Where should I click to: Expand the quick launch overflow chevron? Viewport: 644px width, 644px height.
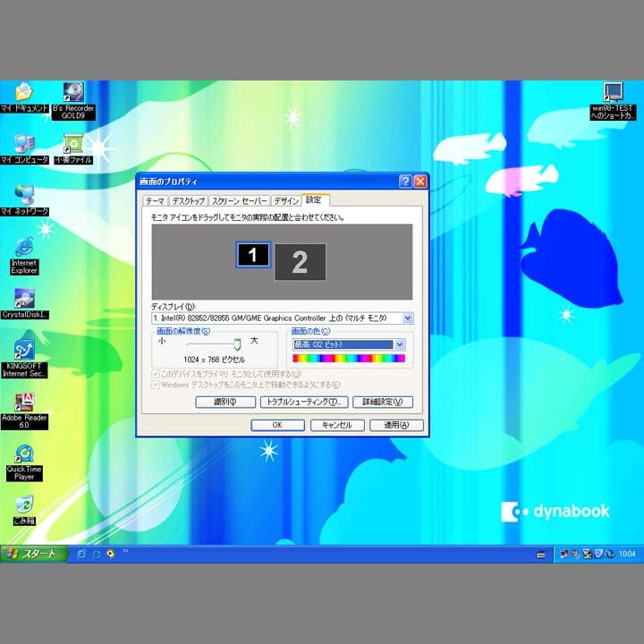click(125, 551)
